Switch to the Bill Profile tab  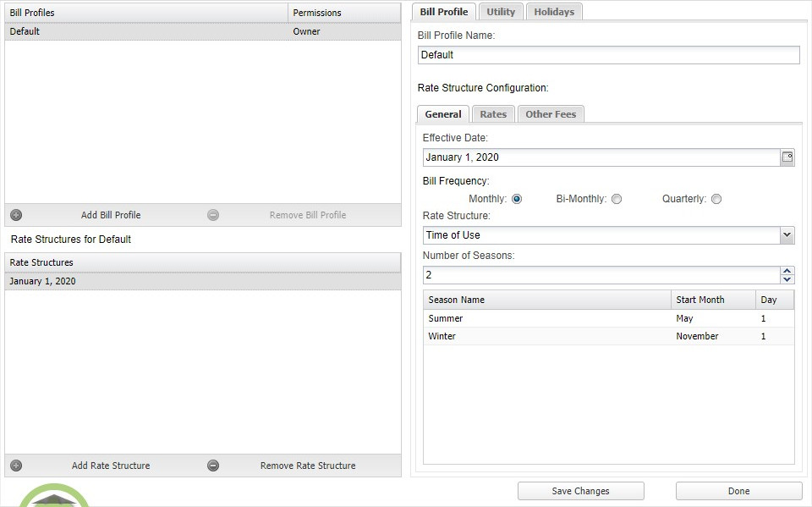pos(444,11)
